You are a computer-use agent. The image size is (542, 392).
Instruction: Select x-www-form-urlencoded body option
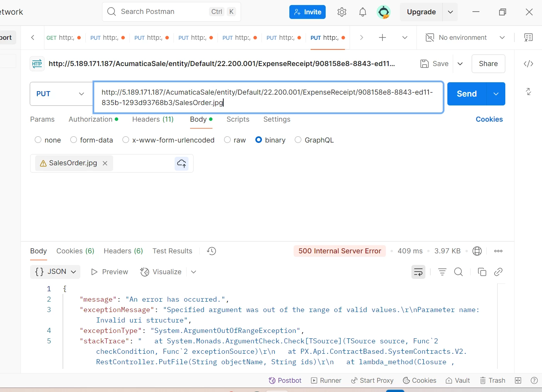click(126, 140)
